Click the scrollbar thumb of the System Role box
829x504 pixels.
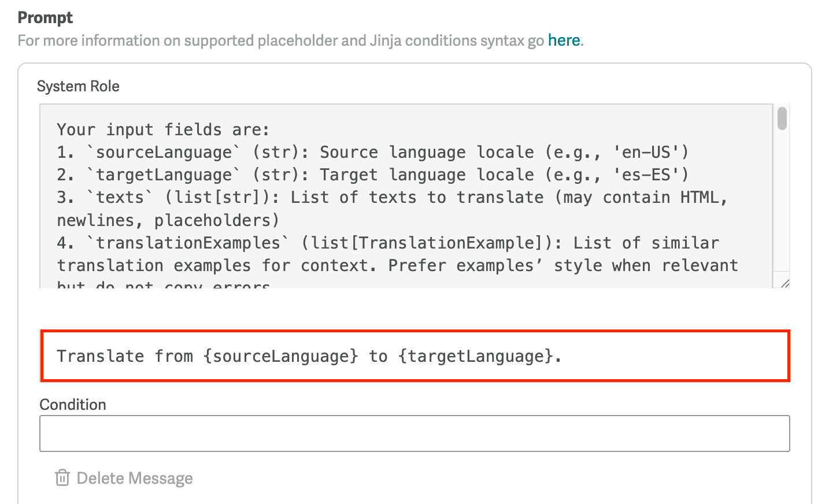tap(782, 120)
